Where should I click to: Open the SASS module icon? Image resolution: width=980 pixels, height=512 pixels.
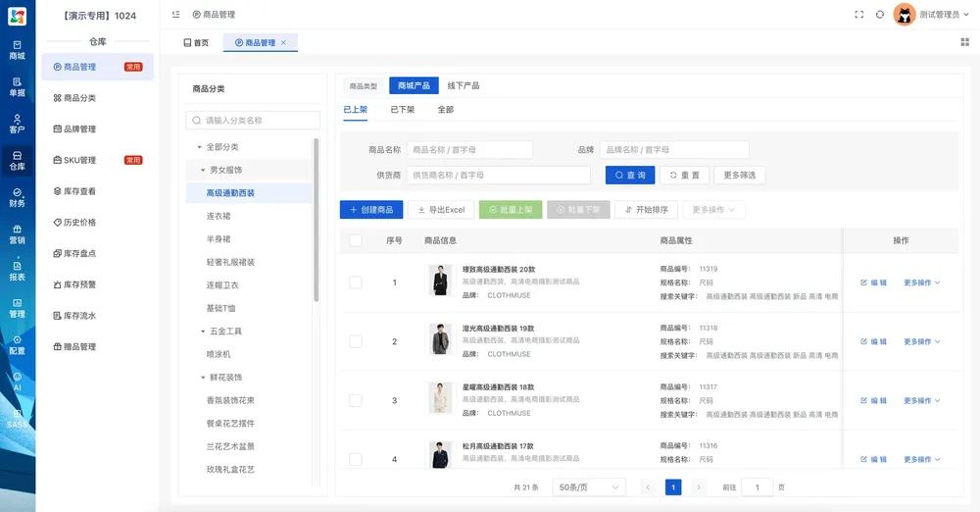17,419
